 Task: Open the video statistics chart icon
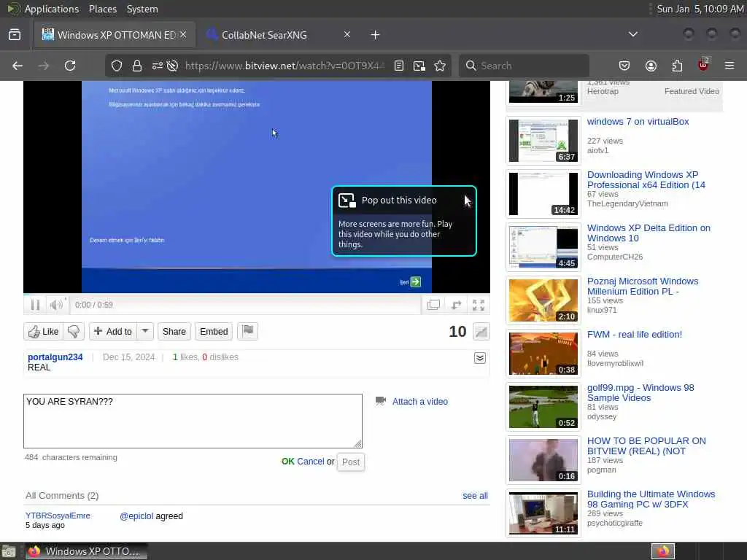pyautogui.click(x=481, y=332)
